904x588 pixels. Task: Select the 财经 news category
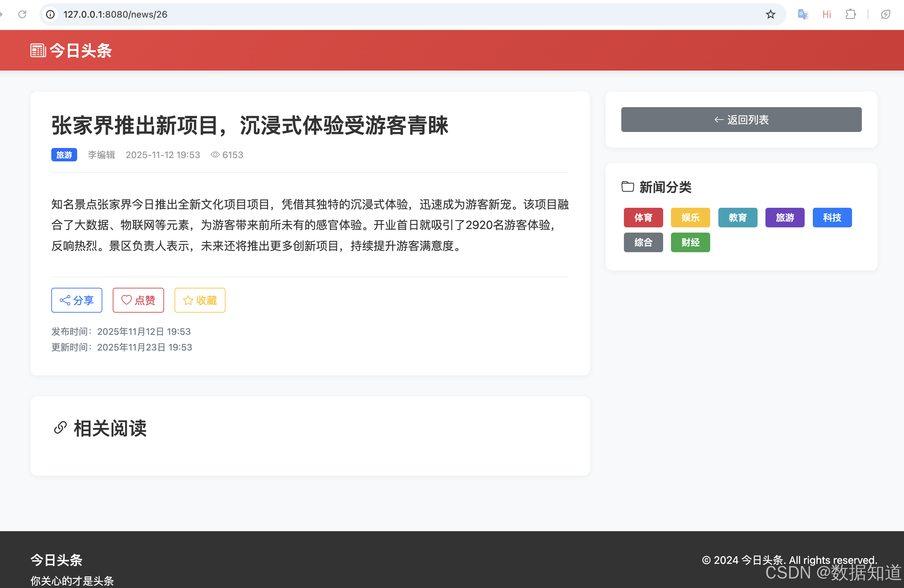[x=690, y=242]
